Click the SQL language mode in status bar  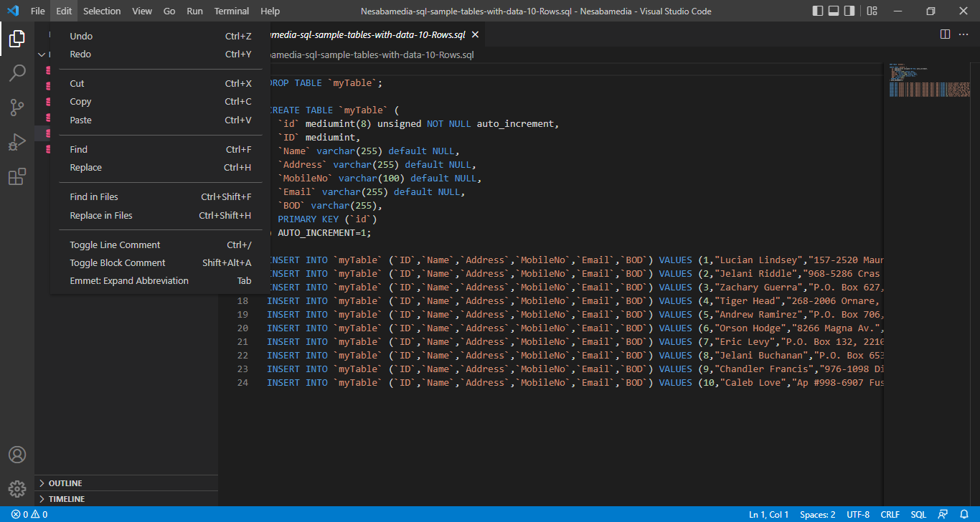tap(918, 515)
